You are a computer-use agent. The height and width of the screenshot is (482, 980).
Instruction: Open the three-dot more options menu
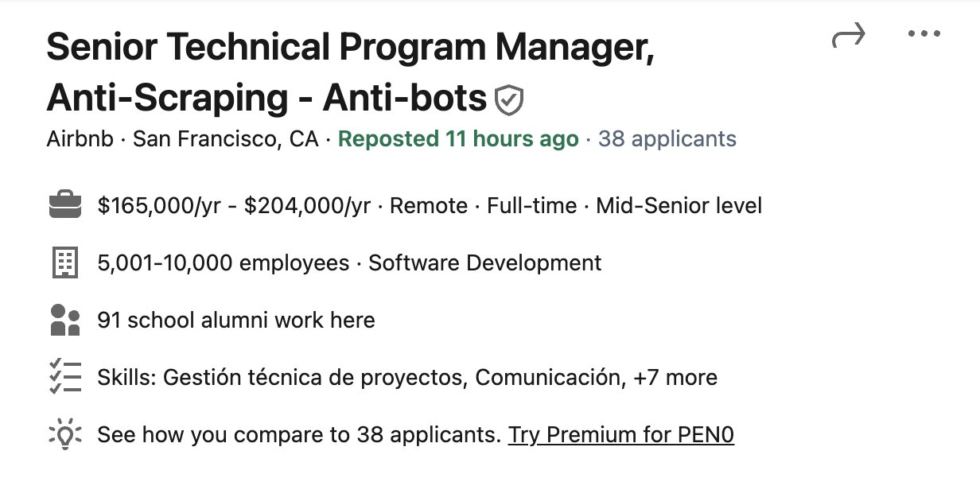coord(924,34)
